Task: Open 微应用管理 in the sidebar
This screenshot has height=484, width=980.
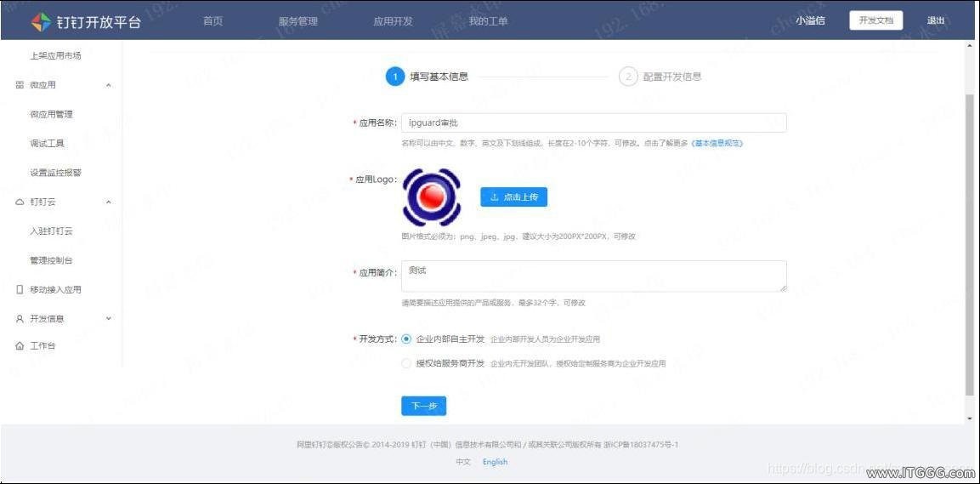Action: point(51,115)
